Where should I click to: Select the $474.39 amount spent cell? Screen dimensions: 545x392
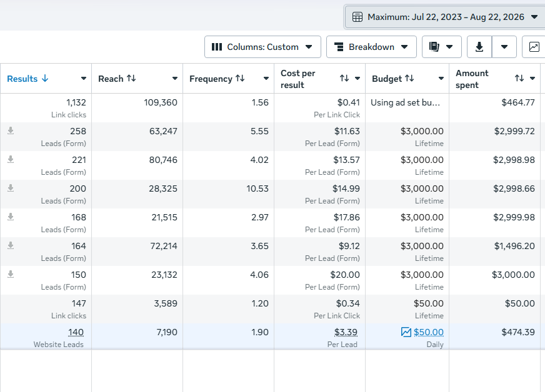494,338
